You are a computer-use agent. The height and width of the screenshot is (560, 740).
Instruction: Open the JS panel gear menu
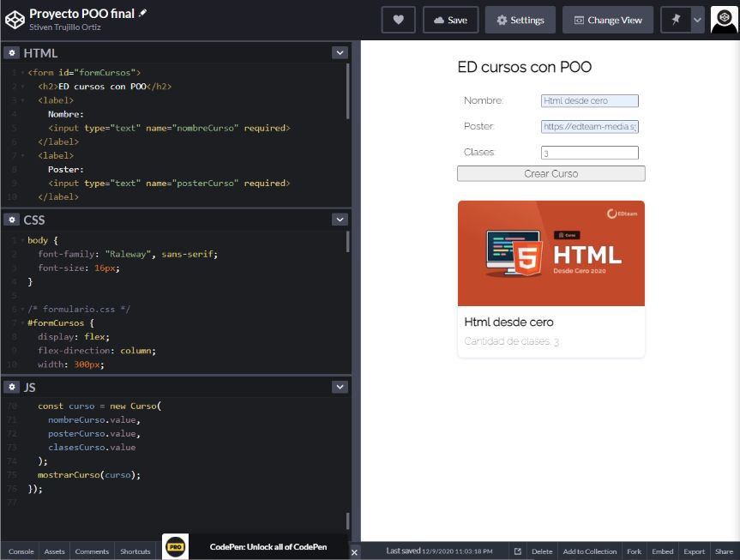click(10, 386)
